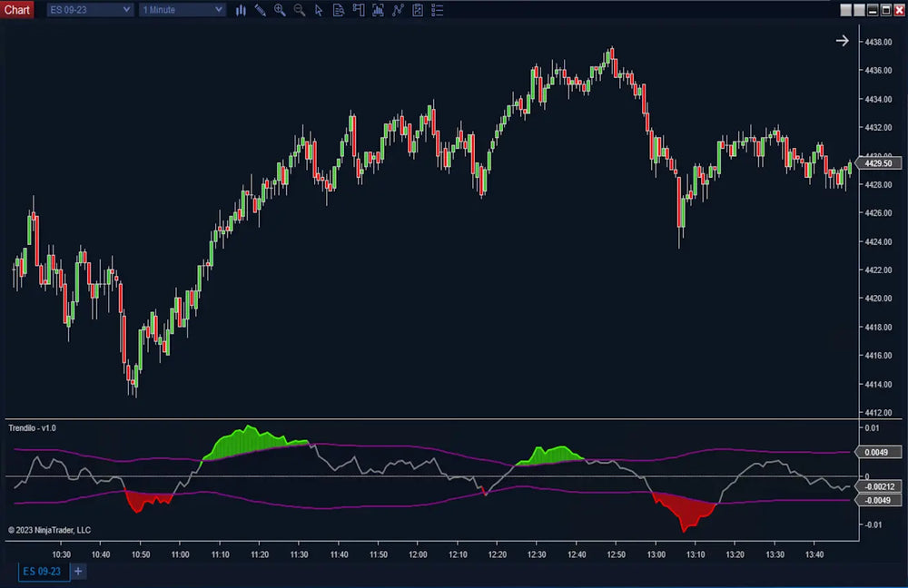Add a new tab with plus button

click(x=78, y=571)
